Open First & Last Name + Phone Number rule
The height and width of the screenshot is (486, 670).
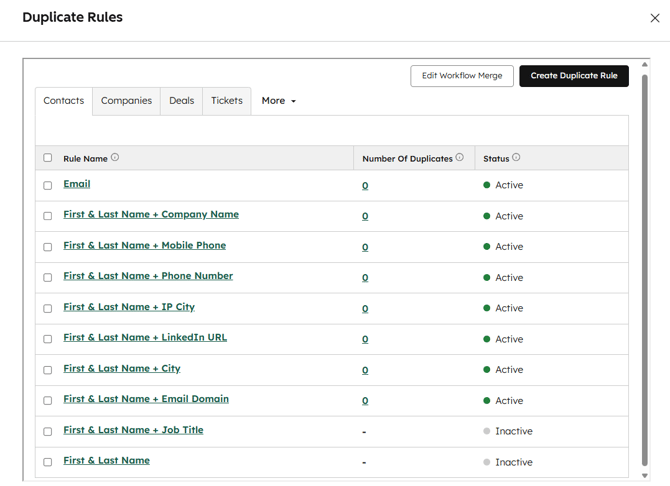pos(148,276)
